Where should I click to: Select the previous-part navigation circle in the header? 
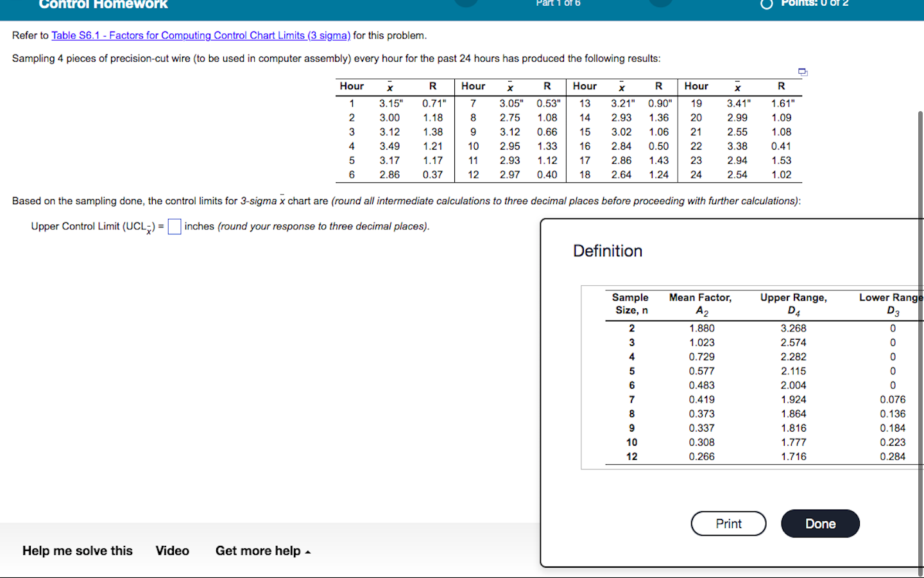pos(466,4)
